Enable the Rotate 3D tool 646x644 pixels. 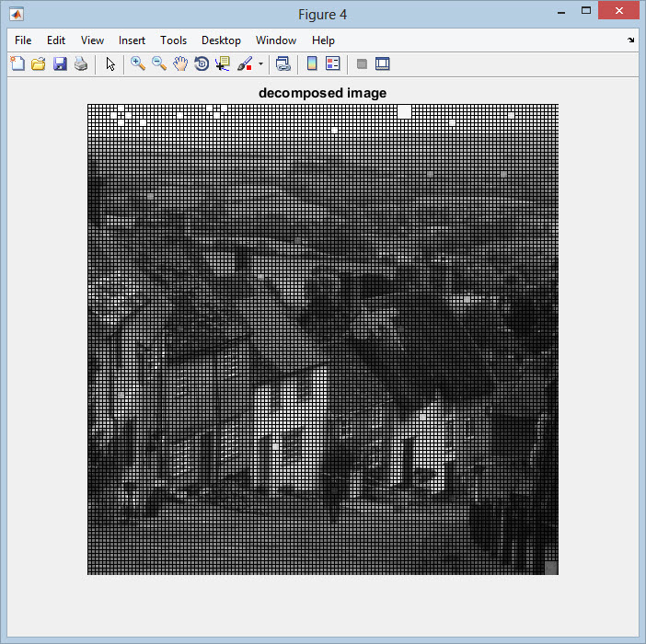pos(202,63)
